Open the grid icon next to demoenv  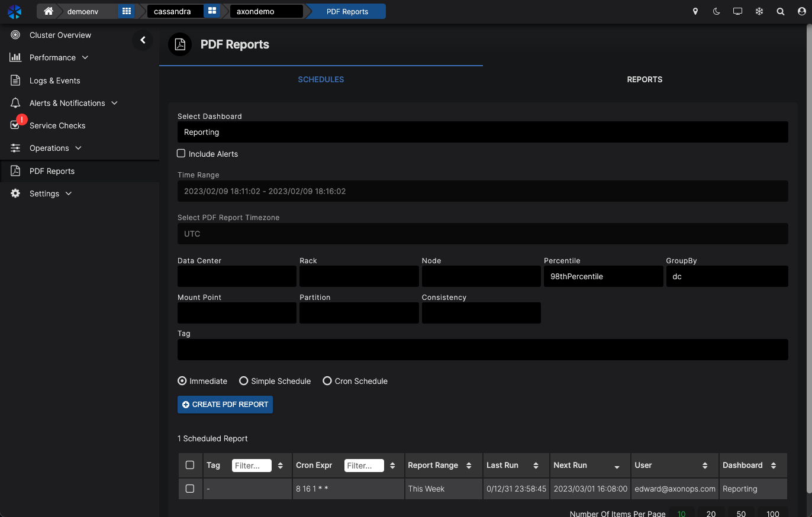tap(125, 11)
